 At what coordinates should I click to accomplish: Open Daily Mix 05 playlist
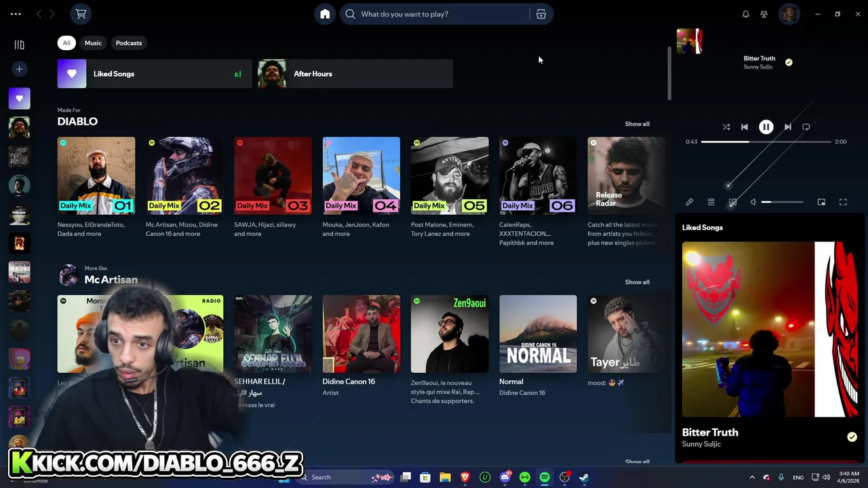point(450,188)
